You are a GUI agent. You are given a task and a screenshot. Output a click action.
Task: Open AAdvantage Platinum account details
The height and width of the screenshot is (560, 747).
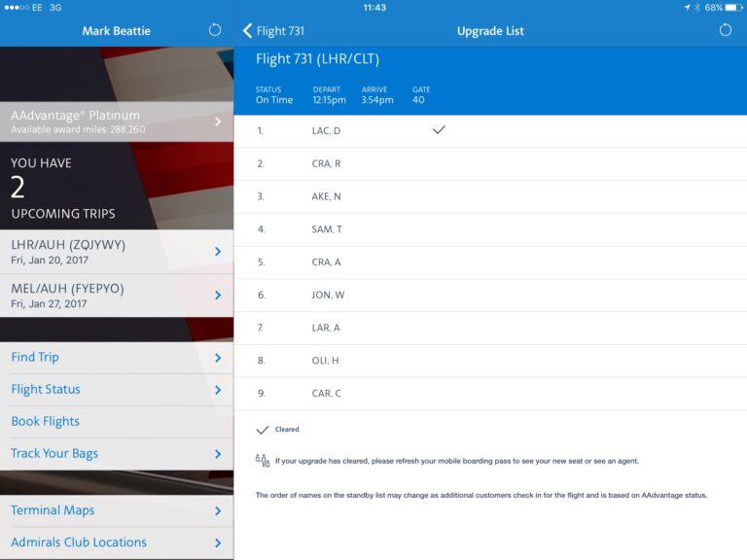(x=117, y=122)
